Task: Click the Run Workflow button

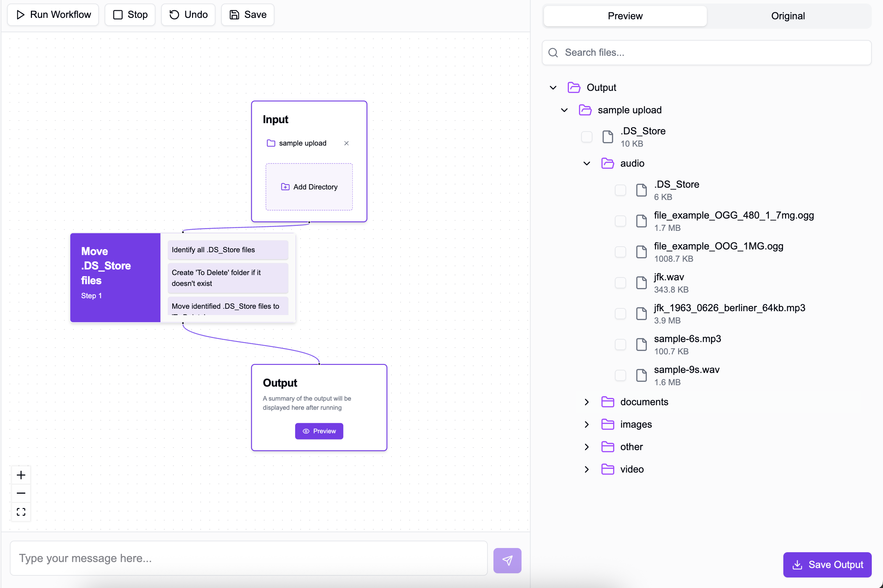Action: 53,15
